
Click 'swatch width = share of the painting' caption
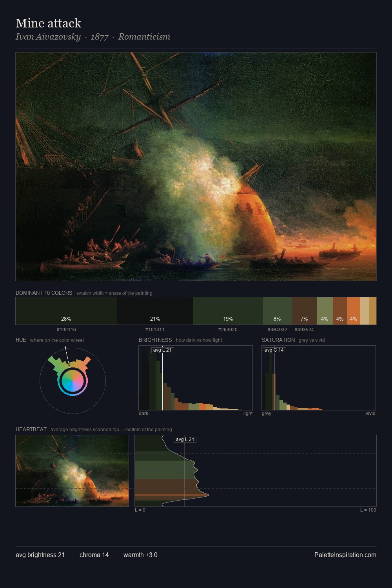tap(114, 293)
